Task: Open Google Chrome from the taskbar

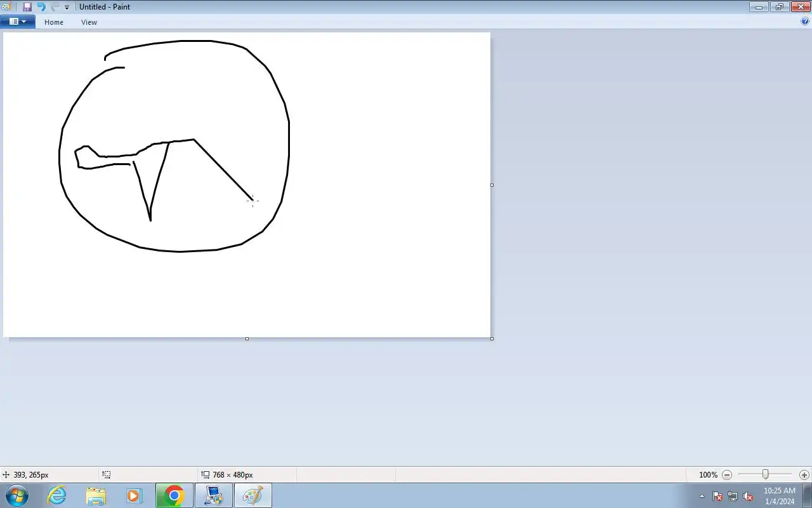Action: 174,495
